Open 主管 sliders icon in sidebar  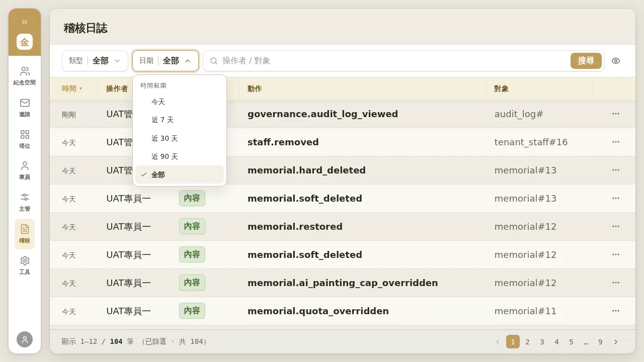(25, 202)
